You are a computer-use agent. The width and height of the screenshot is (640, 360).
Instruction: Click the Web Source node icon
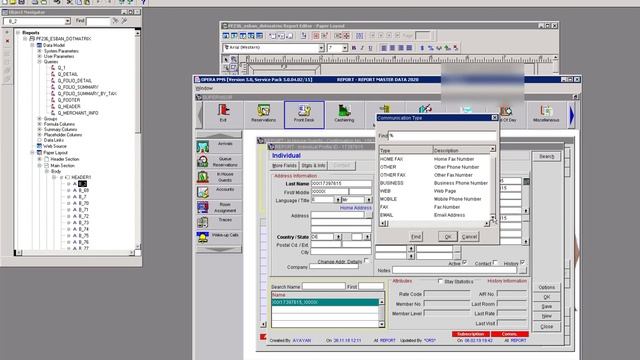(x=39, y=146)
